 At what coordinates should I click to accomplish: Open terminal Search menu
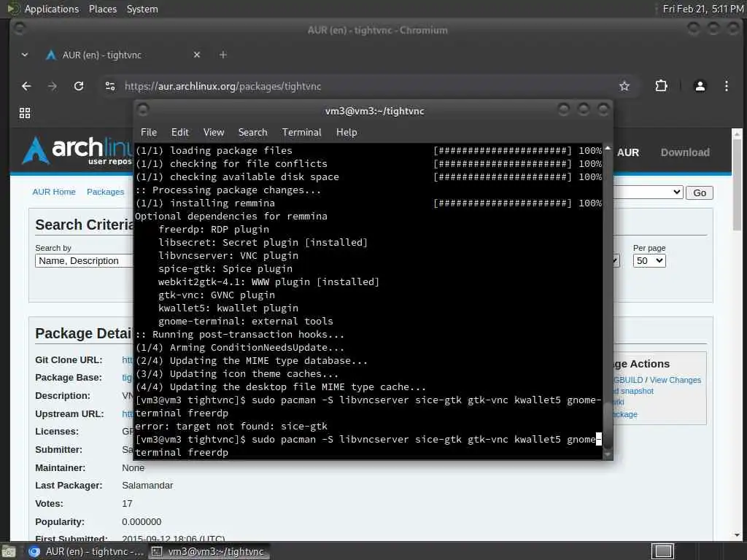point(252,133)
